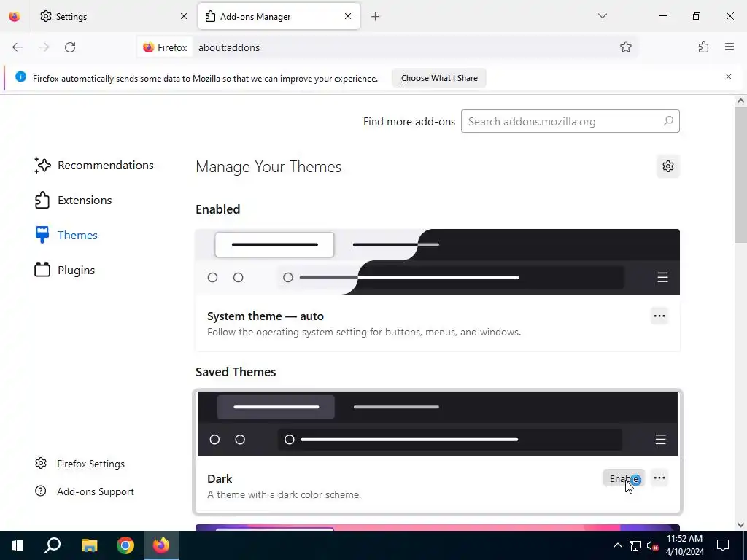Show hidden system tray icons
This screenshot has height=560, width=747.
pyautogui.click(x=617, y=545)
